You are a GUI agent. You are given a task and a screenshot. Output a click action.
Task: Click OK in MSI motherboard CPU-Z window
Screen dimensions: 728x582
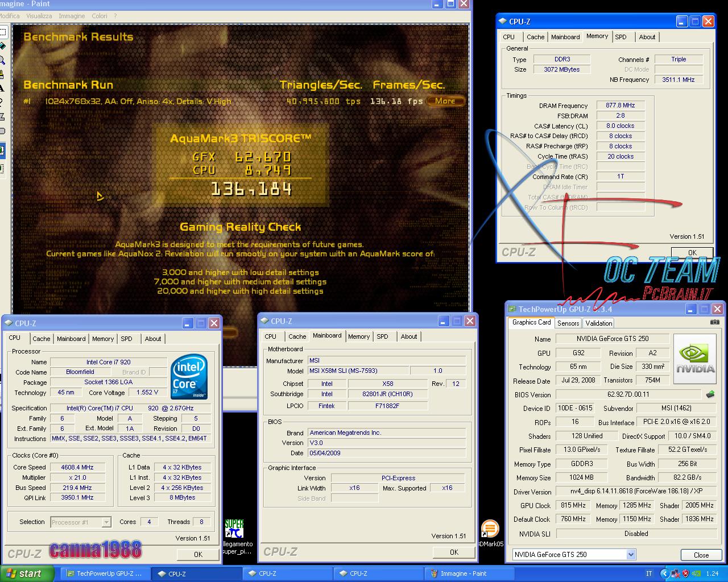tap(454, 552)
